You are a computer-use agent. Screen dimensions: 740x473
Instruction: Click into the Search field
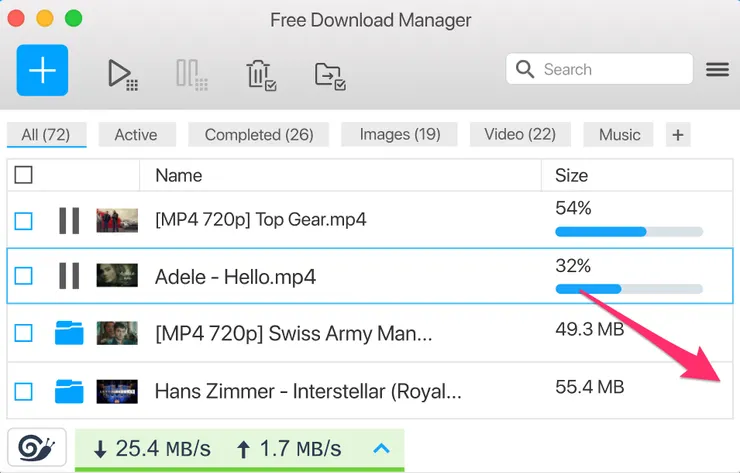coord(610,70)
